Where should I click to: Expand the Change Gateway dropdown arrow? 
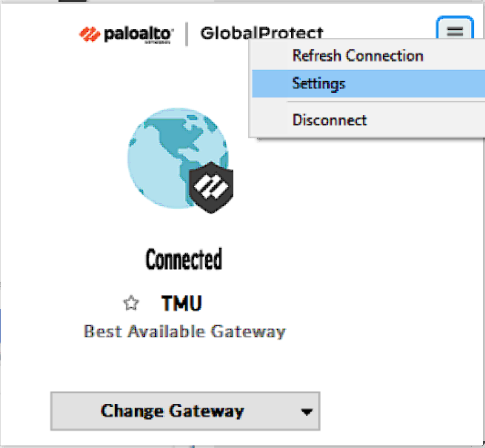coord(306,412)
